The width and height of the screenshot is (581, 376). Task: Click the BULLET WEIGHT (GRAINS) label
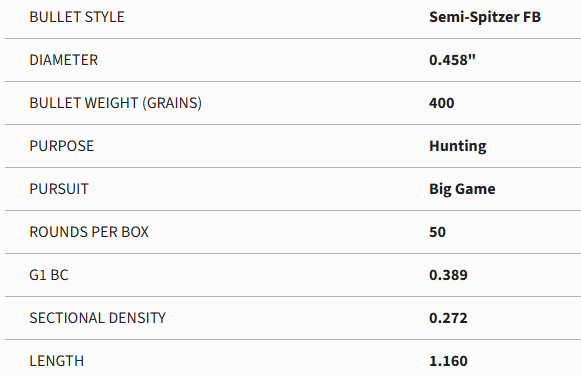(115, 103)
